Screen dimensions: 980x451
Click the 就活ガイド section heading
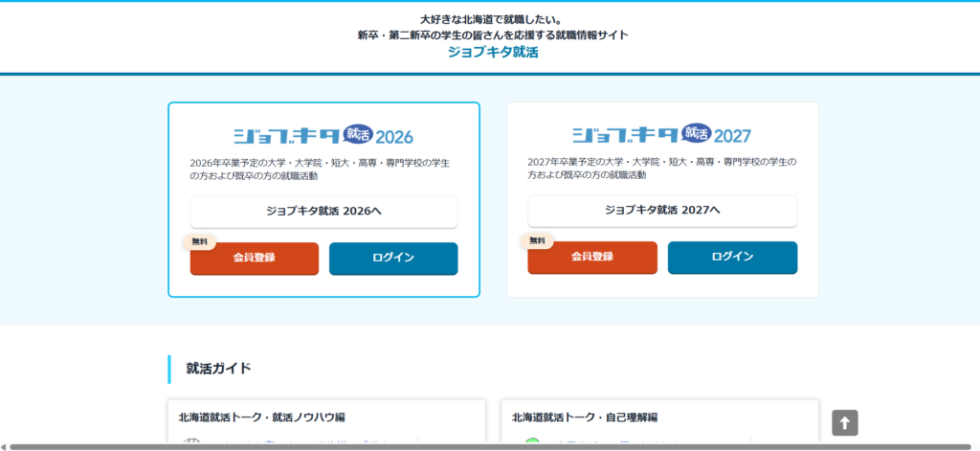[x=219, y=369]
